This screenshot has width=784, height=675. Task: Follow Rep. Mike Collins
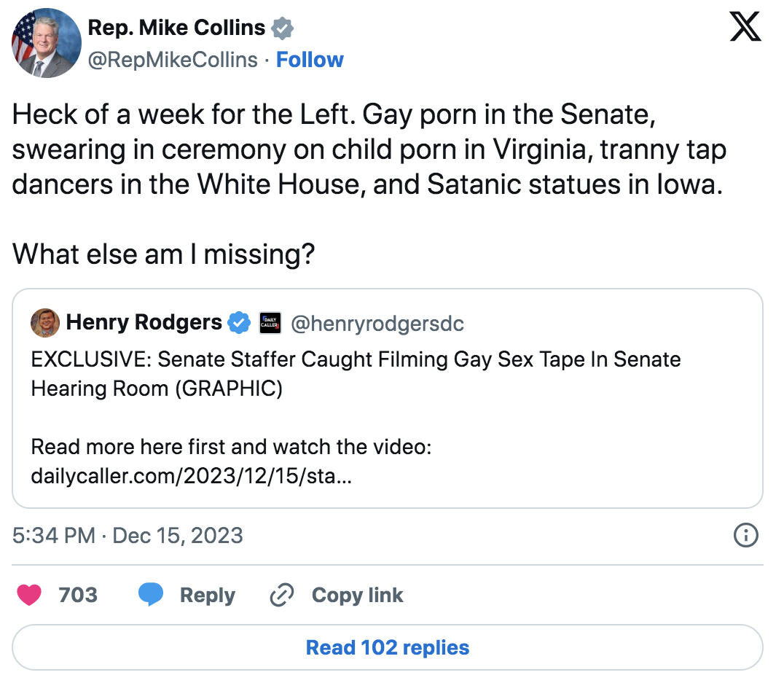[310, 60]
